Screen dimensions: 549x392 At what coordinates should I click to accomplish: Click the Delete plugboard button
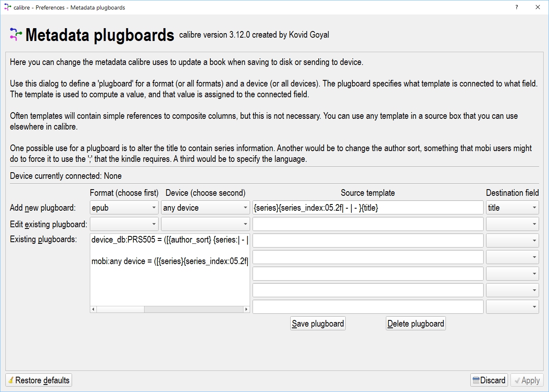pyautogui.click(x=416, y=324)
